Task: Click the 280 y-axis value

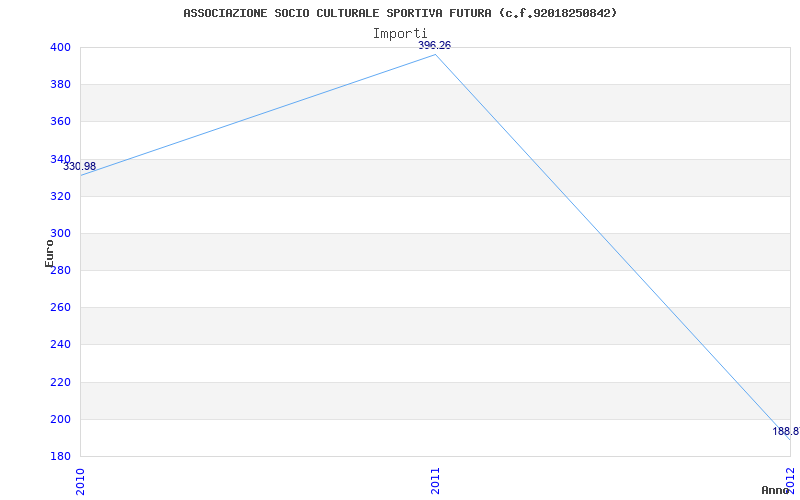Action: [x=60, y=270]
